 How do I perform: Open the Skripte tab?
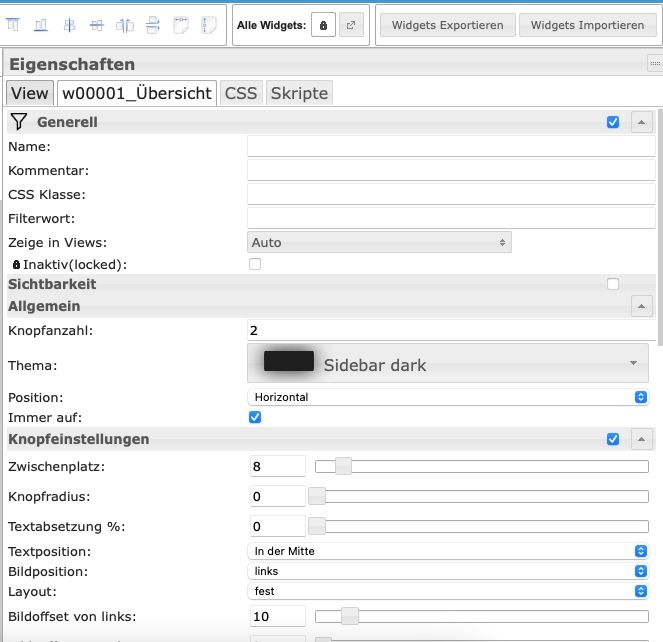pyautogui.click(x=299, y=93)
